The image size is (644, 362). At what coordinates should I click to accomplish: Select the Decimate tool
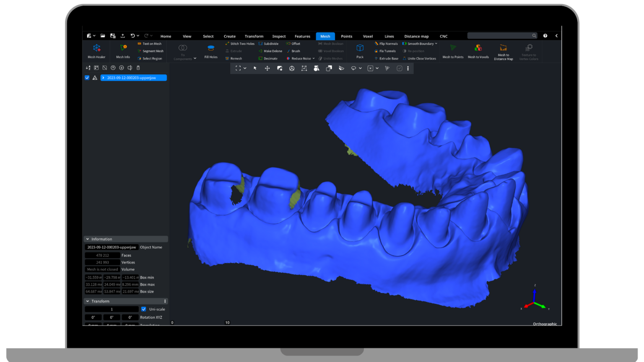[270, 58]
